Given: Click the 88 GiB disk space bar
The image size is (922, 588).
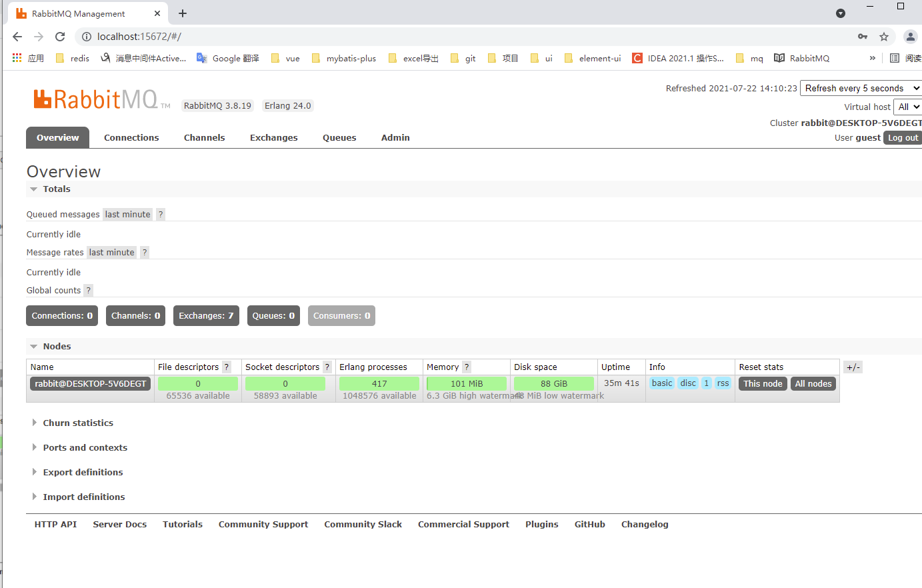Looking at the screenshot, I should pyautogui.click(x=554, y=383).
